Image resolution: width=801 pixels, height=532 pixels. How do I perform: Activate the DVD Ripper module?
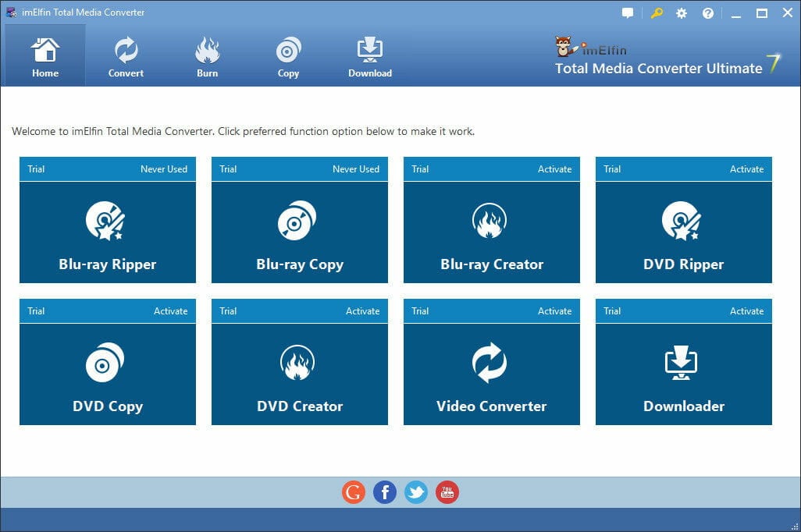tap(747, 169)
